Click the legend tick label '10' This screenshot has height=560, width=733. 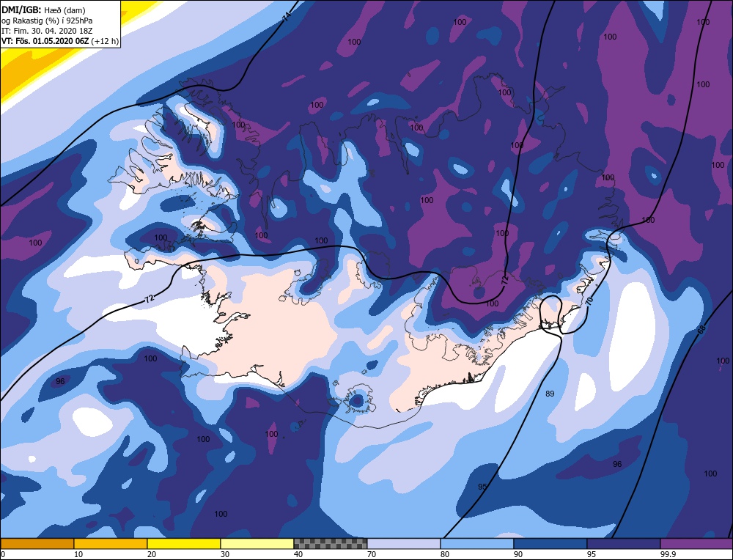pos(78,554)
